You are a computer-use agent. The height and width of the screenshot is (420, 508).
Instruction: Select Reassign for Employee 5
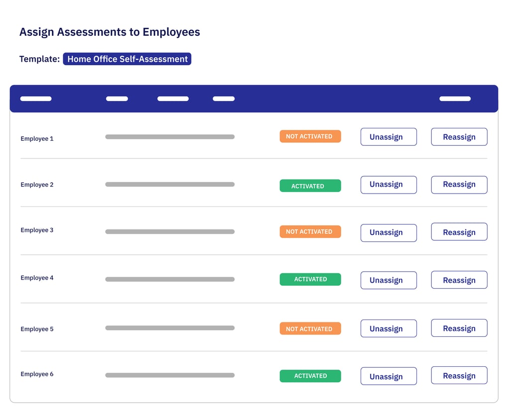459,328
